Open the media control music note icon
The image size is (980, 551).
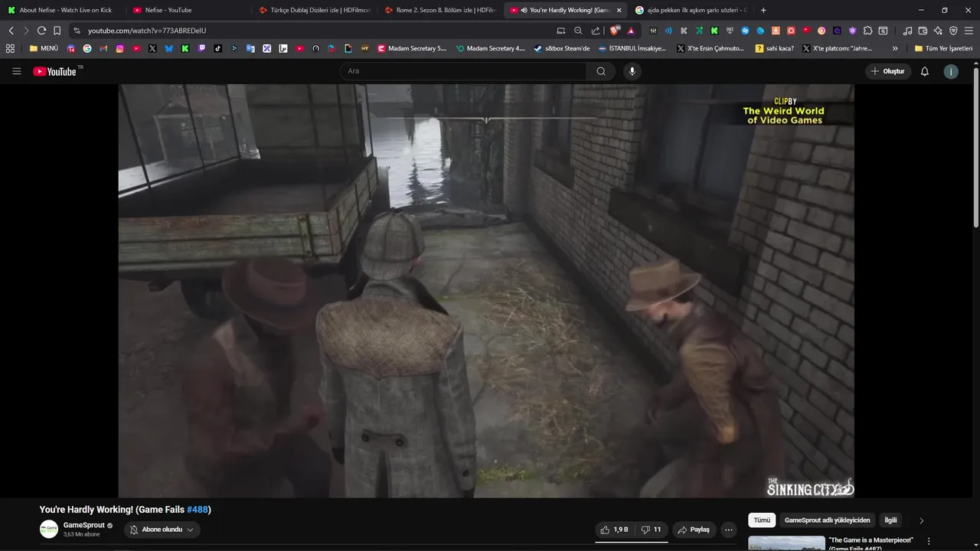[x=907, y=31]
